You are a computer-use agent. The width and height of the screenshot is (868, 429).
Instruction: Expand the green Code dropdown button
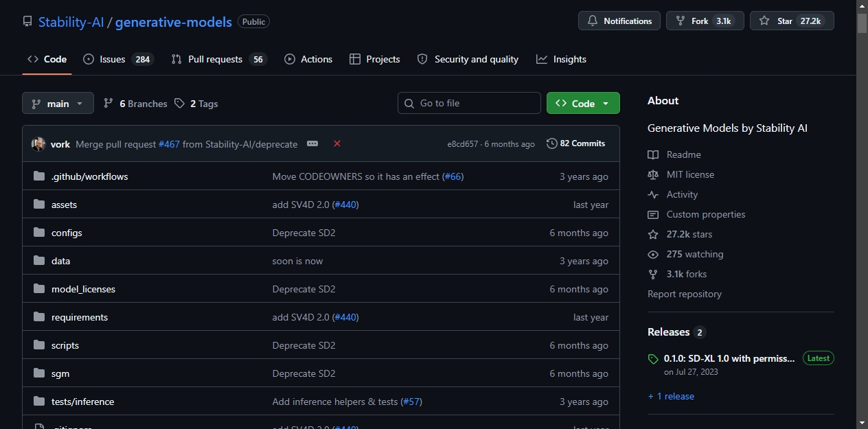click(x=583, y=103)
